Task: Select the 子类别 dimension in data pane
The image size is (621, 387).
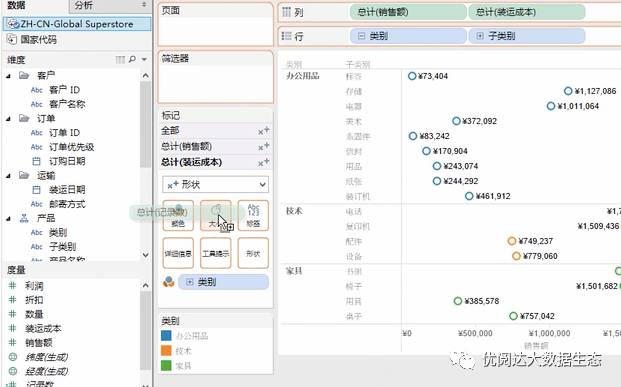Action: tap(63, 247)
